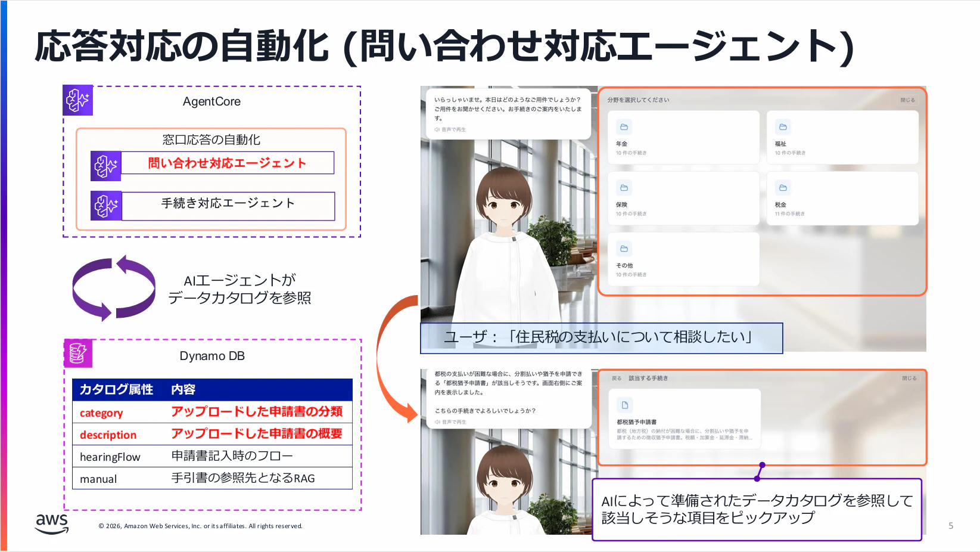Select the 福祉 category card
980x552 pixels.
(842, 137)
